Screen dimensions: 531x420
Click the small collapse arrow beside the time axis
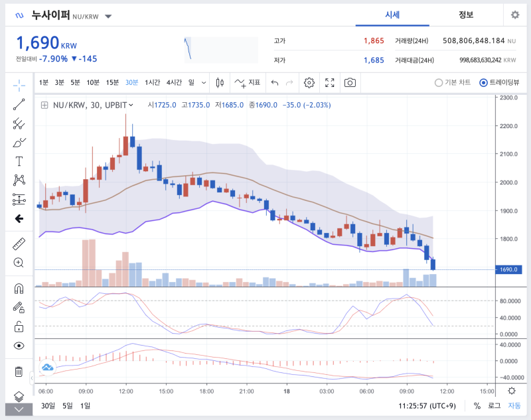click(32, 378)
